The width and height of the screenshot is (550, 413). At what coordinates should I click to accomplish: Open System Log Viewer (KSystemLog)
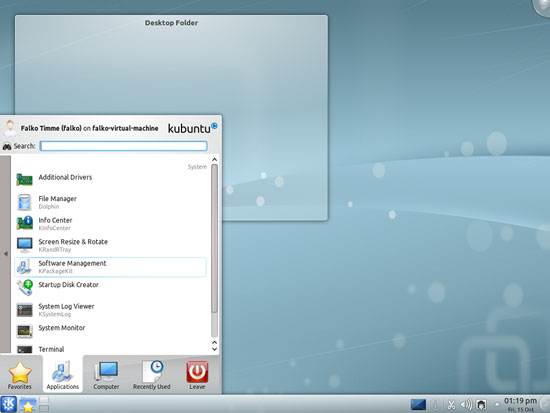coord(110,310)
